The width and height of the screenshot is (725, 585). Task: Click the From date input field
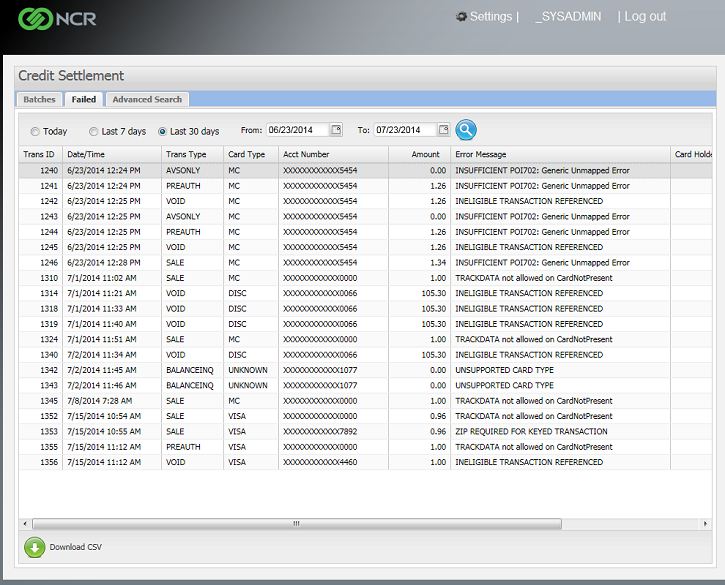click(297, 130)
